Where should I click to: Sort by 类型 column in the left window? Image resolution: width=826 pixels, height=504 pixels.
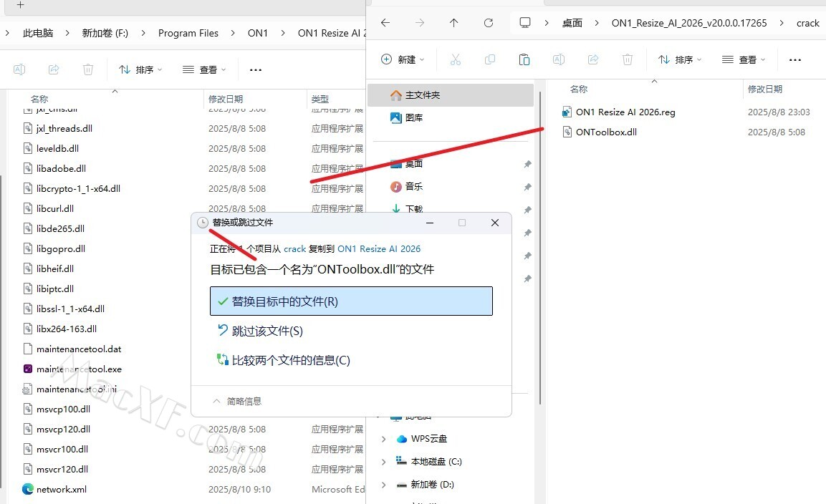click(320, 99)
